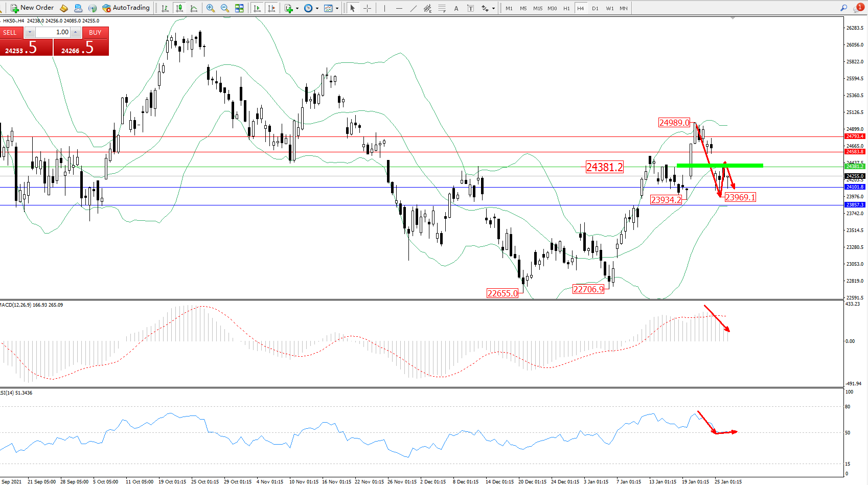The image size is (868, 485).
Task: Open the search magnifier icon
Action: [843, 8]
